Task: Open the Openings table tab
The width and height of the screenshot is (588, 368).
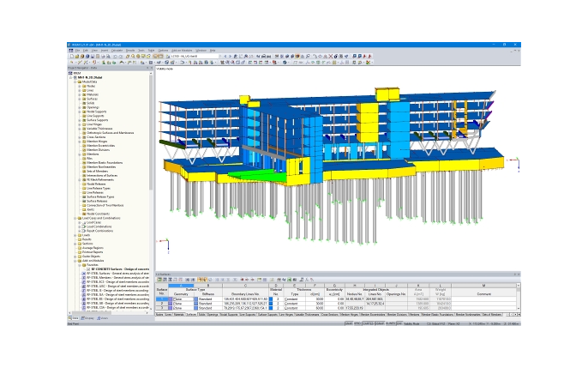Action: click(213, 314)
